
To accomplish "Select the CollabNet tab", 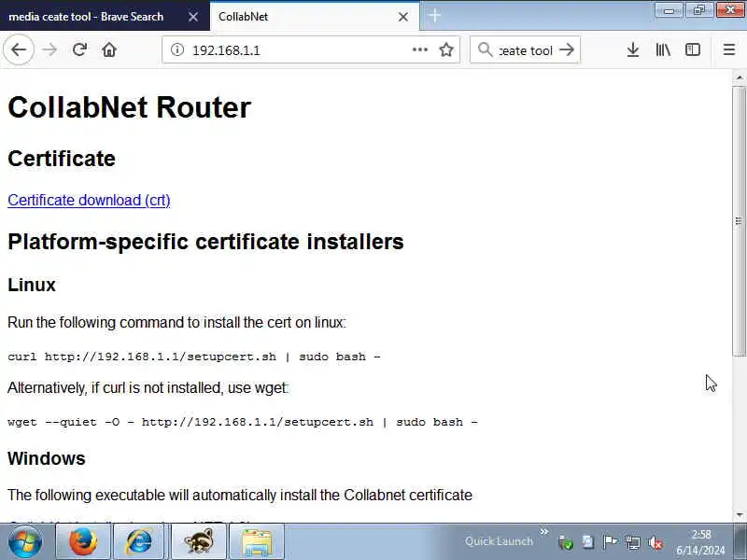I will click(x=315, y=16).
